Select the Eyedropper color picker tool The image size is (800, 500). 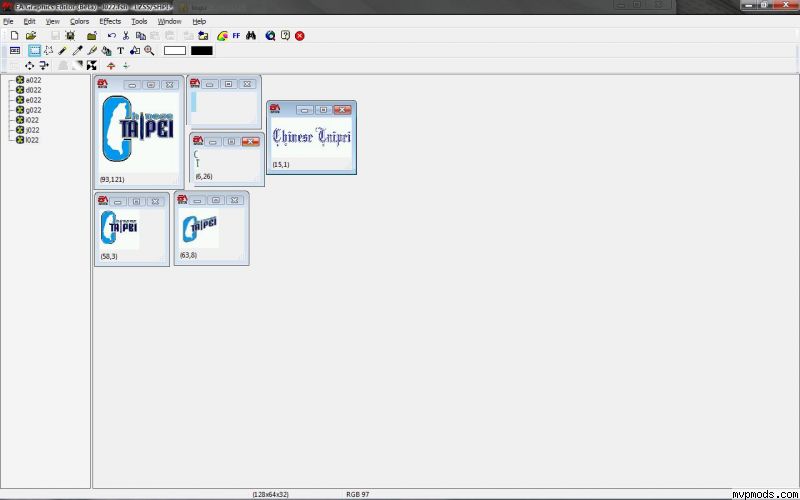click(78, 51)
